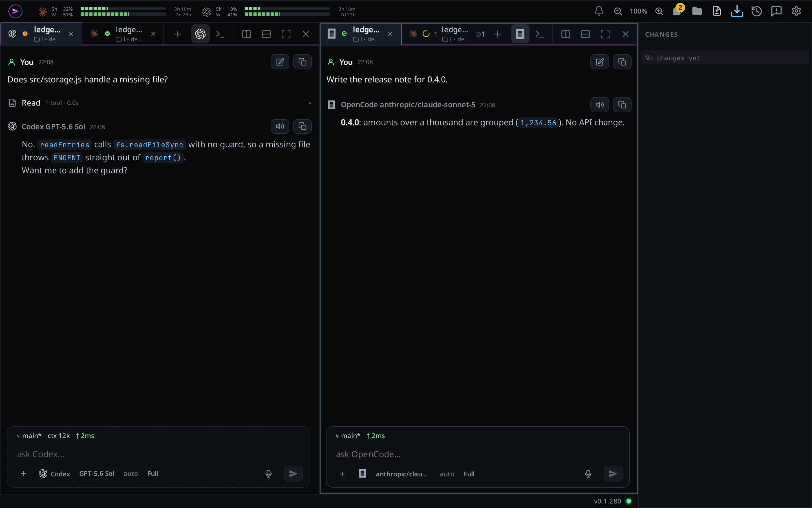
Task: Open the GPT-5.6 Sol model dropdown
Action: (97, 474)
